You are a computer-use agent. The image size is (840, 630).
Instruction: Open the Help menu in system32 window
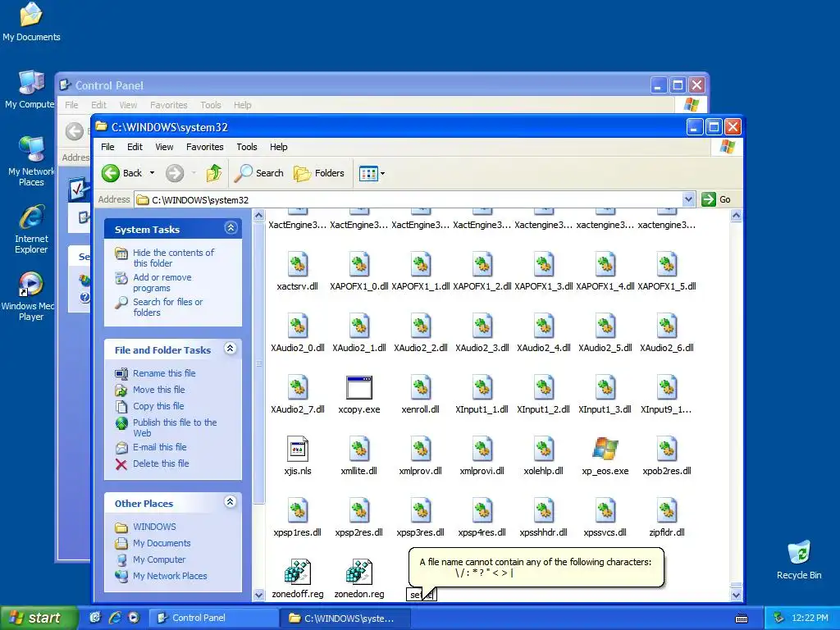[279, 147]
